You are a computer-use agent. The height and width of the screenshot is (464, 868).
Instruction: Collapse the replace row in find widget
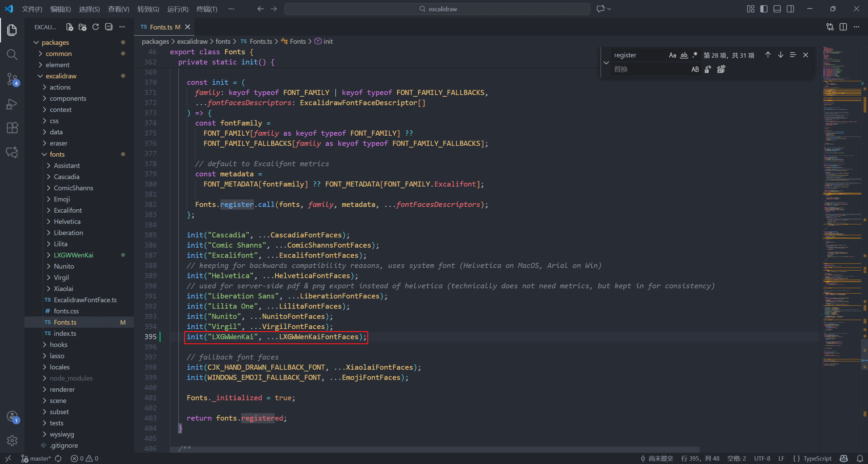click(x=606, y=63)
